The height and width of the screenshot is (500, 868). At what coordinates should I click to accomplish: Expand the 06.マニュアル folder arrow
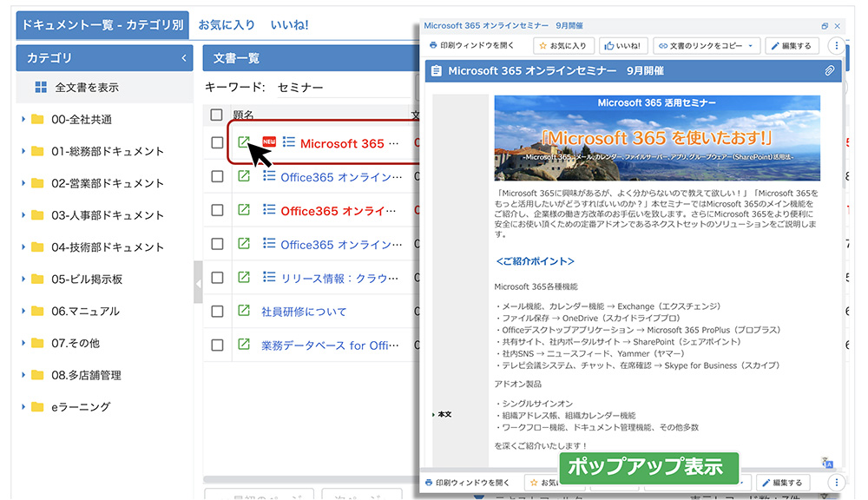point(23,311)
